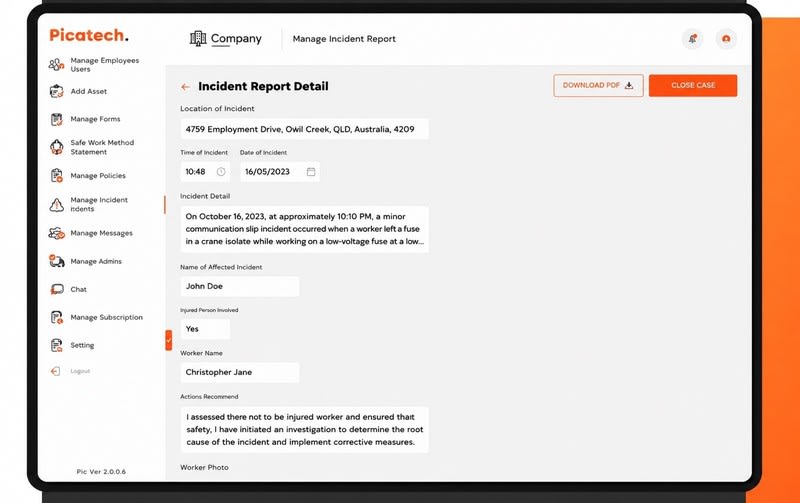
Task: Click the Logout link text
Action: click(80, 371)
